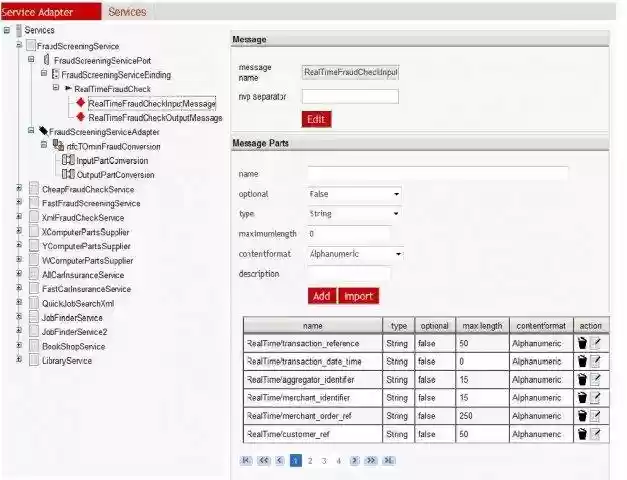
Task: Click the Import button
Action: click(359, 296)
